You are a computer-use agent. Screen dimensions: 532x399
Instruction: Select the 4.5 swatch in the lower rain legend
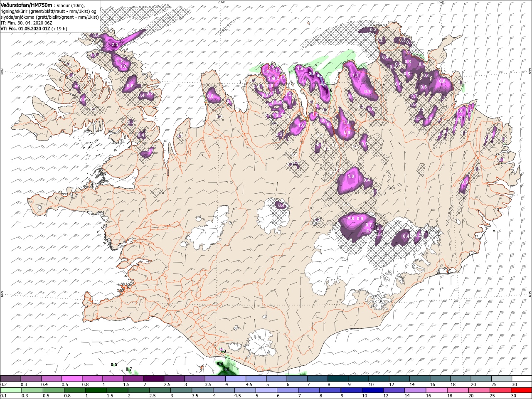tap(244, 390)
